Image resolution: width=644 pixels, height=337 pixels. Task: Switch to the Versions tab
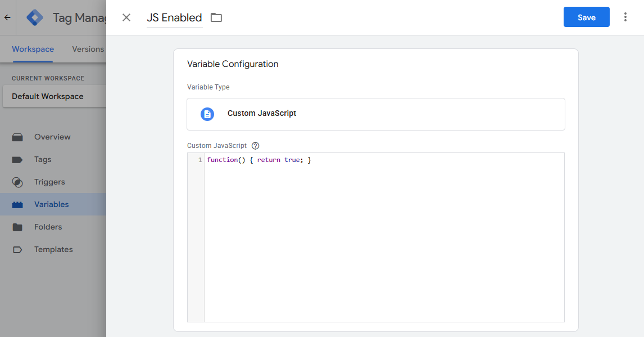point(88,49)
